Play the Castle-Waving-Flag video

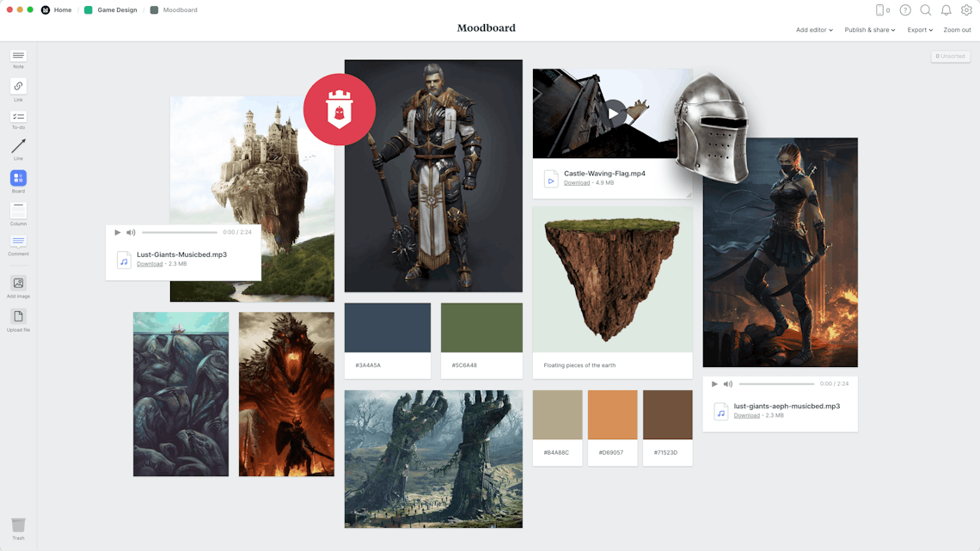613,113
